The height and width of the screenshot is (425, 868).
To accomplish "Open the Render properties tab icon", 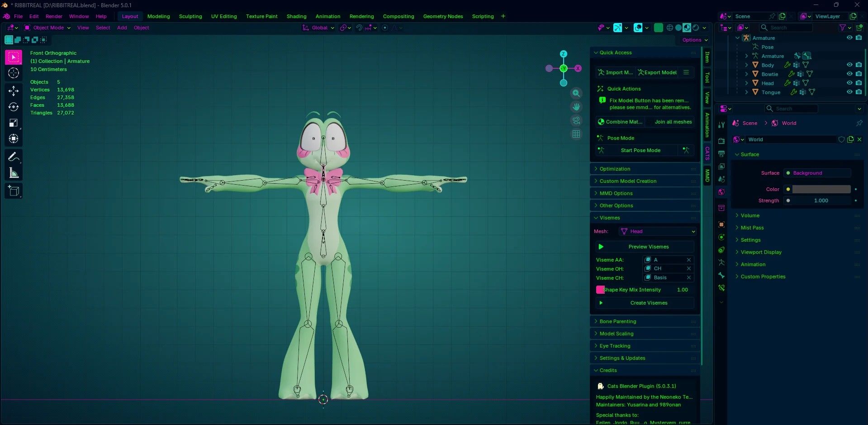I will pyautogui.click(x=721, y=141).
